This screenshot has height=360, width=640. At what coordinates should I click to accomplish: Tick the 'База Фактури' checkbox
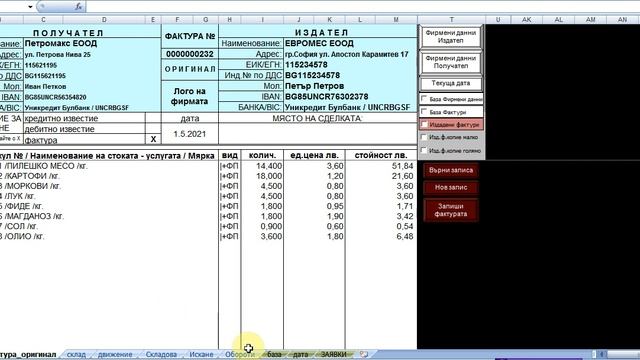point(424,111)
